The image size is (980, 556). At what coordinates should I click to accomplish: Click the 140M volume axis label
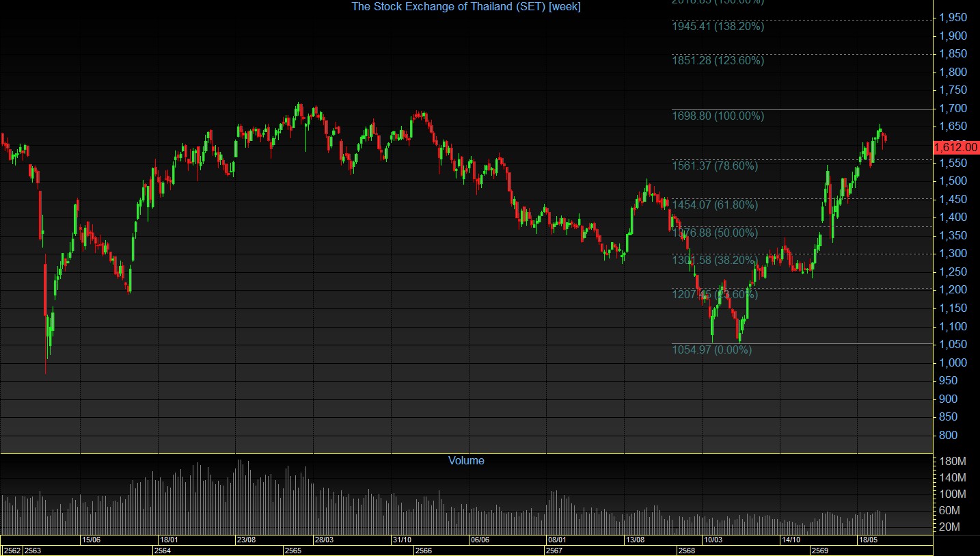pyautogui.click(x=953, y=478)
